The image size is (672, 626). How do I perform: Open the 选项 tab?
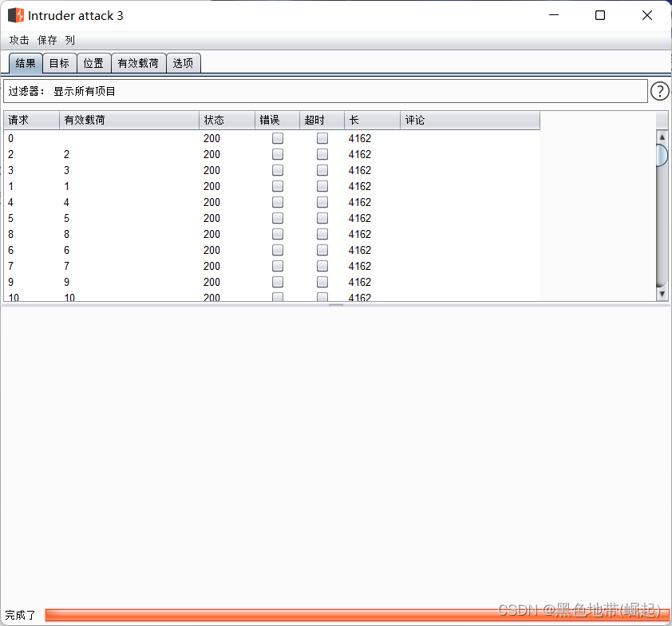pos(183,63)
